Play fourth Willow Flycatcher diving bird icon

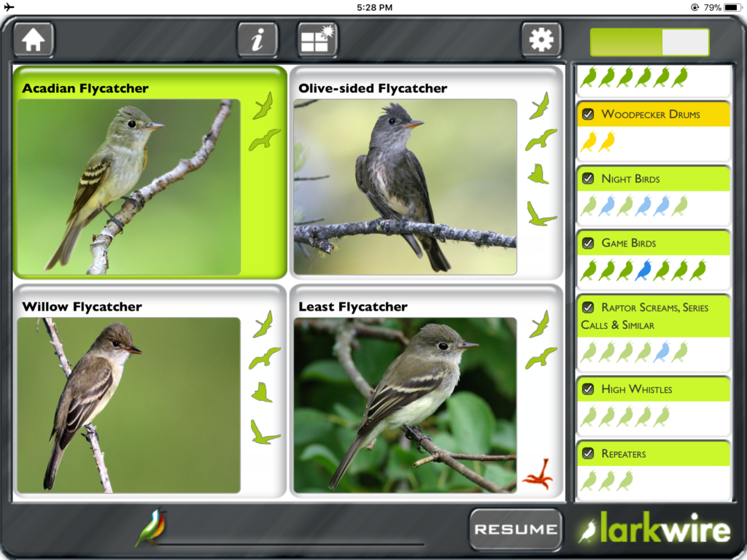pyautogui.click(x=265, y=432)
